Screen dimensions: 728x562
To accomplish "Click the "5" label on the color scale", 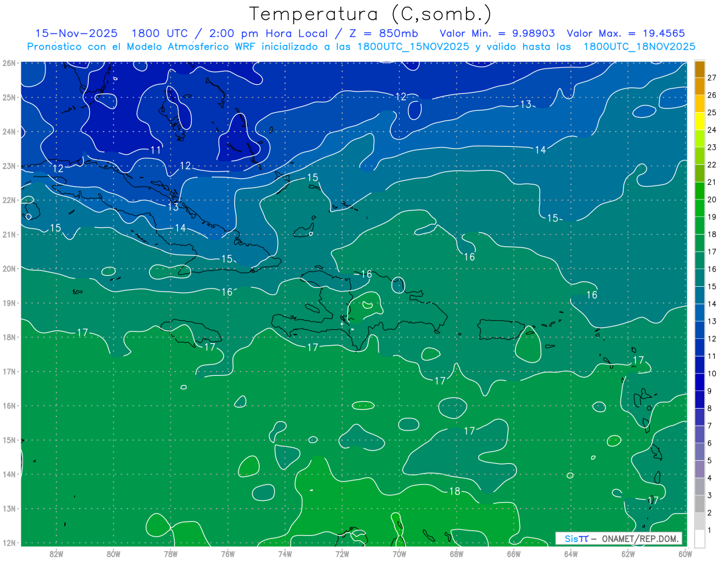I will [x=710, y=461].
